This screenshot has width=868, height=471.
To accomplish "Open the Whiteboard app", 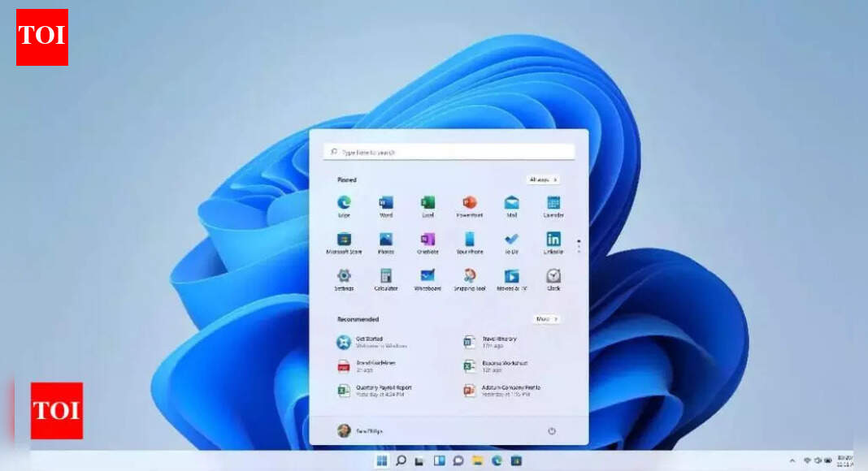I will pyautogui.click(x=428, y=279).
